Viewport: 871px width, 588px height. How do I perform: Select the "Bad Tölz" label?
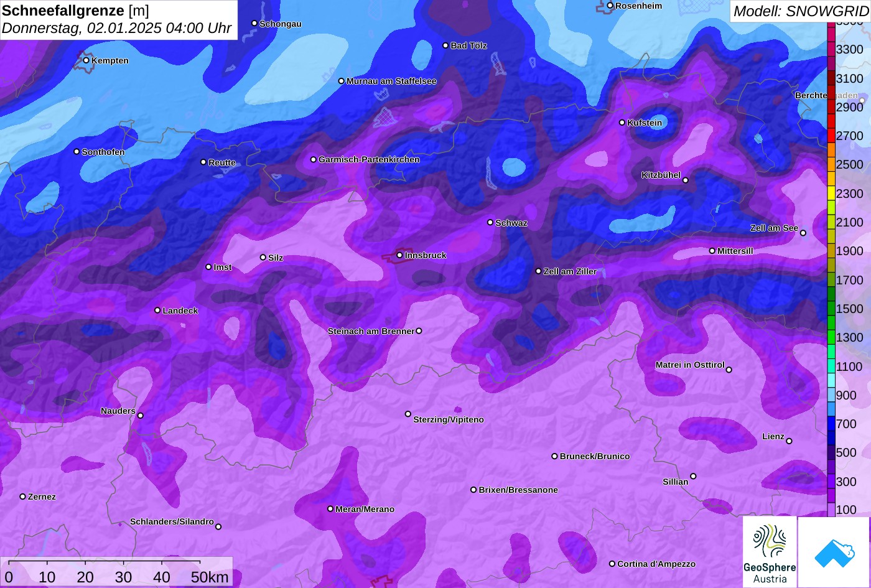pyautogui.click(x=469, y=46)
